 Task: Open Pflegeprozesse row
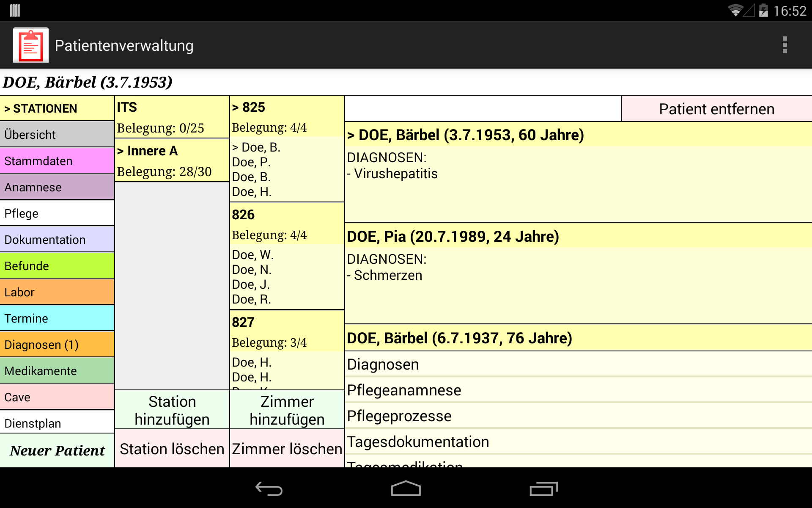tap(578, 416)
